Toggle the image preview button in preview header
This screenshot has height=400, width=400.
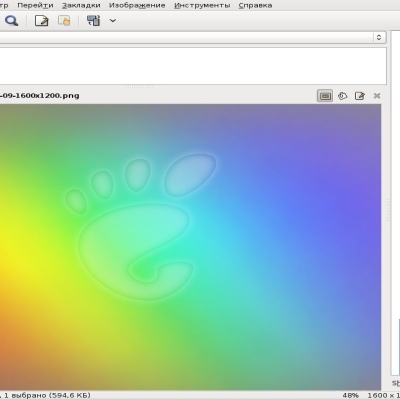pyautogui.click(x=325, y=96)
